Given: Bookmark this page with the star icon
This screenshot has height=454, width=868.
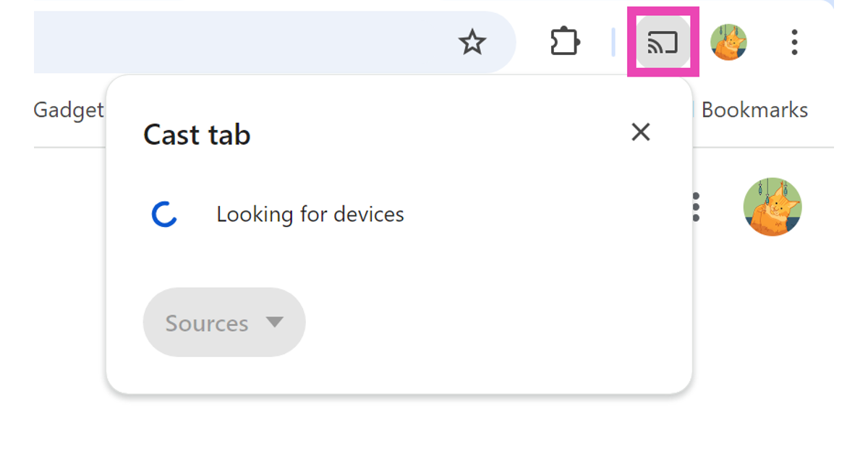Looking at the screenshot, I should [x=472, y=43].
